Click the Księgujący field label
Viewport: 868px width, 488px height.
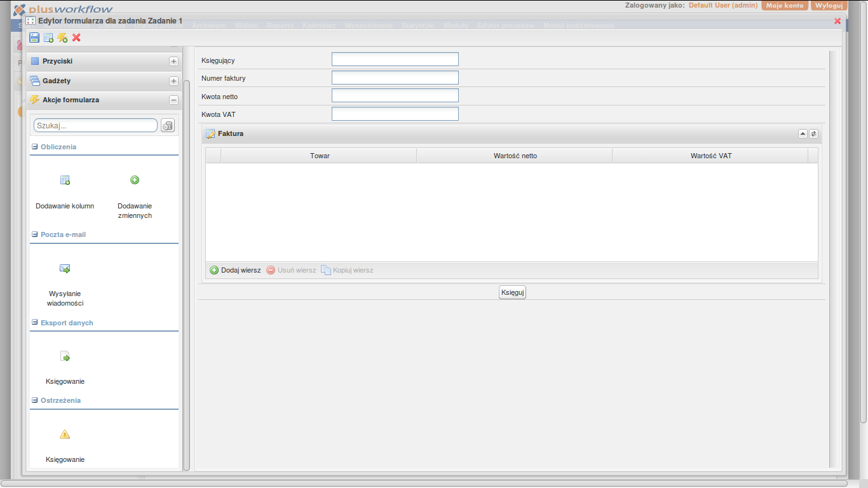[218, 60]
